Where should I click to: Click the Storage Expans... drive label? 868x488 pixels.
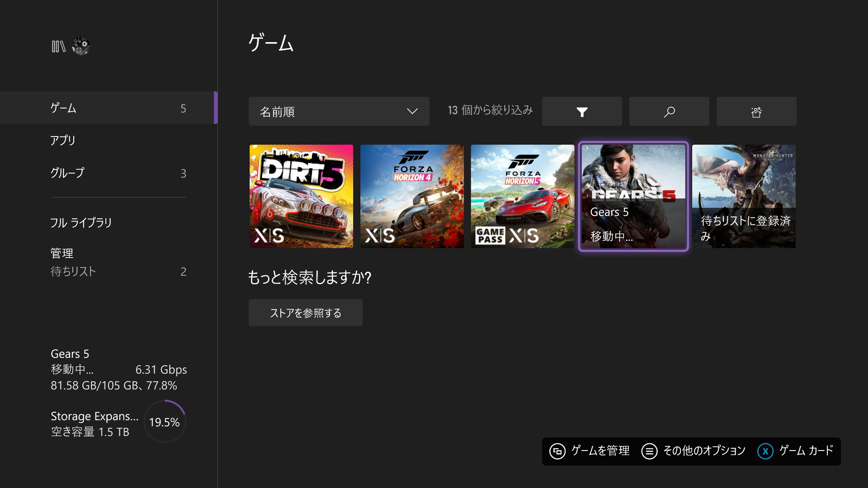pos(94,416)
